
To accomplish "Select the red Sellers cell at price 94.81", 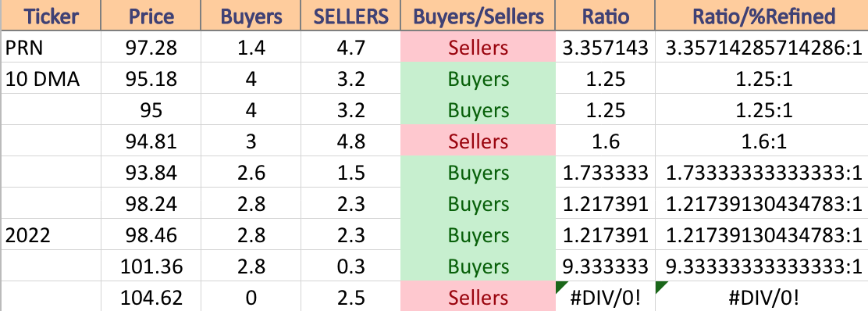I will (x=478, y=141).
